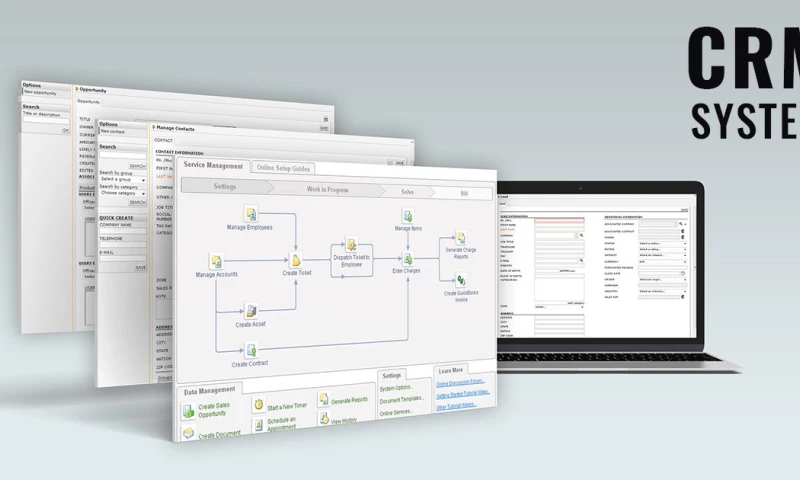800x480 pixels.
Task: Select the Bill stage in the workflow bar
Action: (463, 193)
